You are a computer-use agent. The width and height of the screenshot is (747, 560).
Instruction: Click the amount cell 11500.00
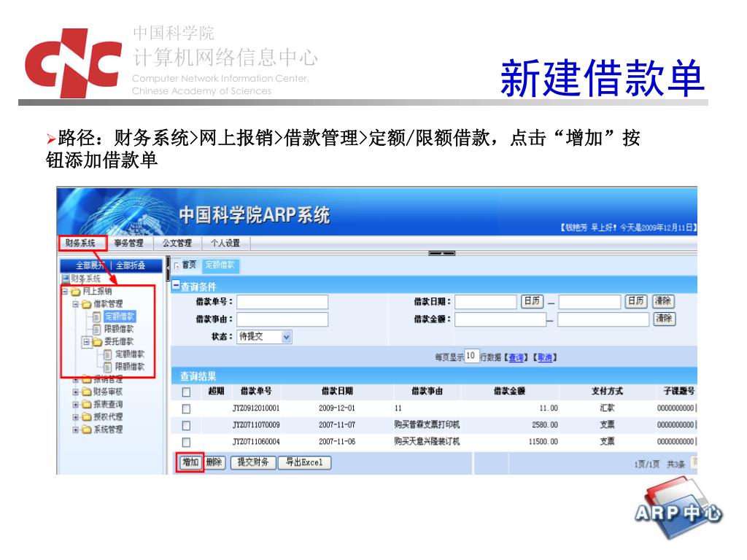[543, 442]
